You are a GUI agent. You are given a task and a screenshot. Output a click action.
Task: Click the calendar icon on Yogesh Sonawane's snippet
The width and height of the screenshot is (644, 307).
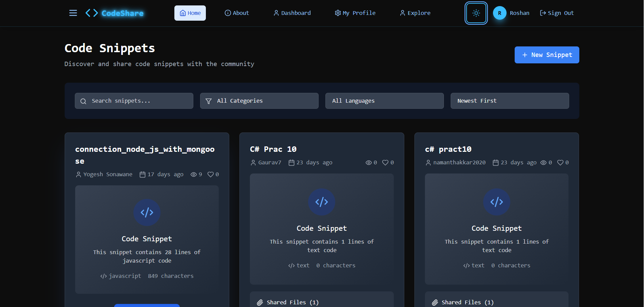[143, 174]
